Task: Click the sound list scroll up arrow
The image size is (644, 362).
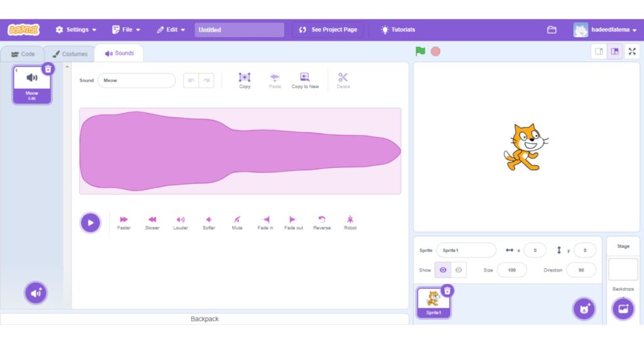Action: tap(67, 67)
